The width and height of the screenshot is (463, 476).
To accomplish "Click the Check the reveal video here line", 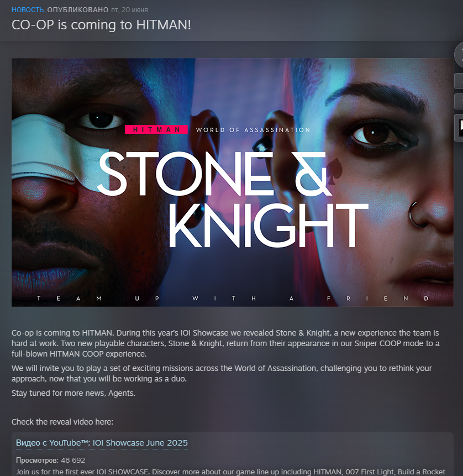I will point(62,422).
